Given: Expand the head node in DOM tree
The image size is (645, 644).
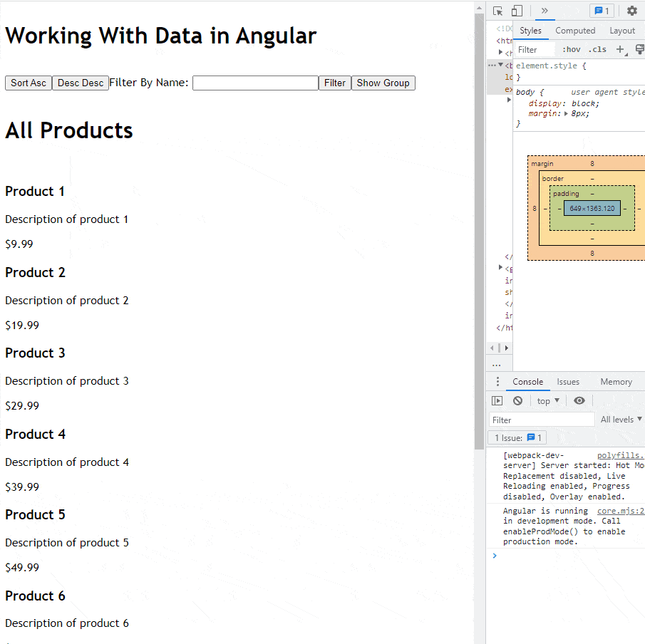Looking at the screenshot, I should (x=500, y=52).
